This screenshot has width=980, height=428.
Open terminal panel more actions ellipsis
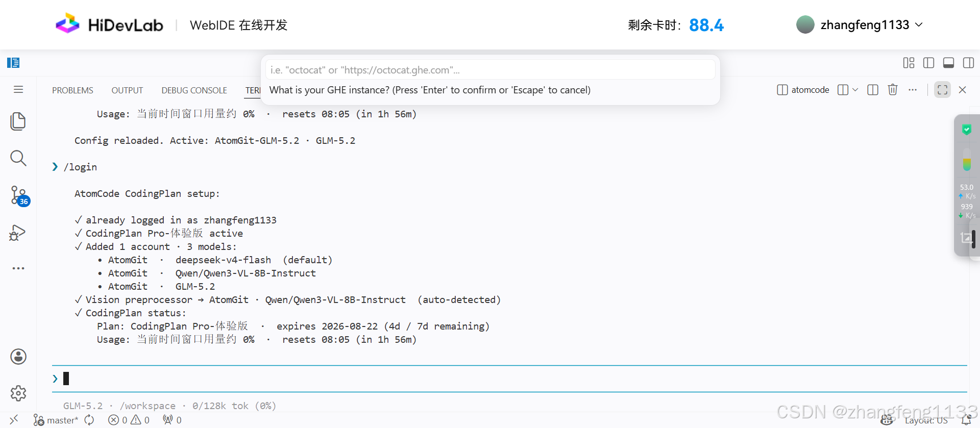tap(913, 90)
